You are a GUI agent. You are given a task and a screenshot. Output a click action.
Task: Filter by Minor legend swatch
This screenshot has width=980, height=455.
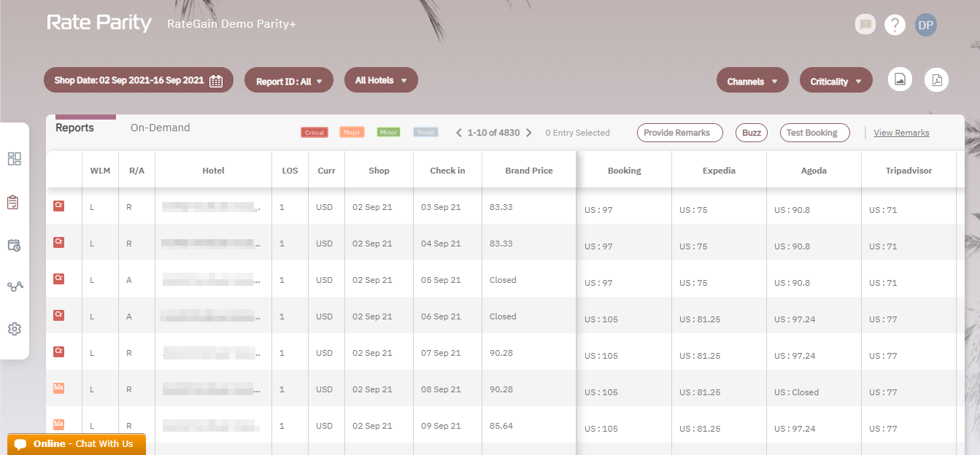(x=389, y=133)
